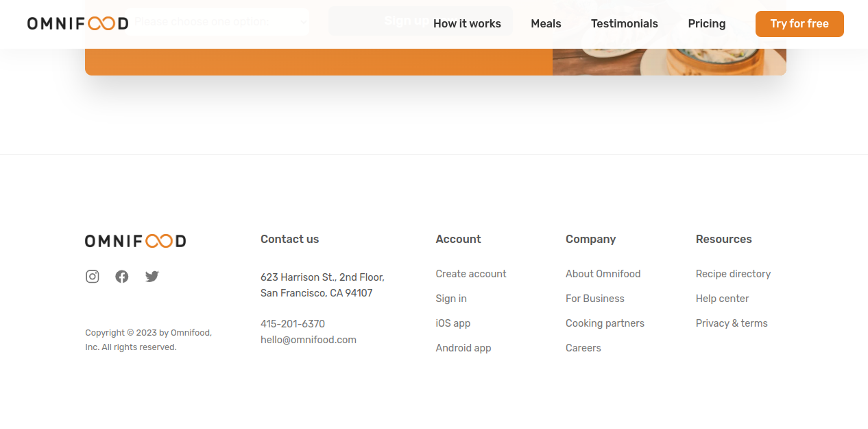868x429 pixels.
Task: Click the Sign up button behind header
Action: coord(420,21)
